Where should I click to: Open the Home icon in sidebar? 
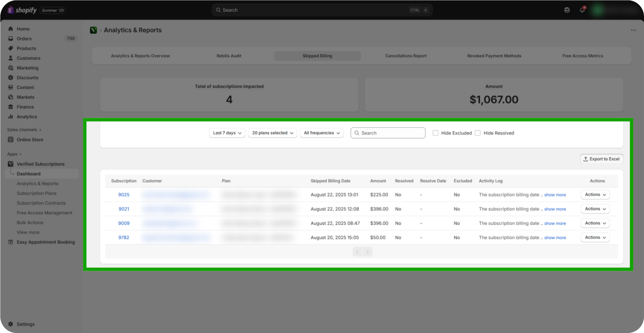[11, 29]
